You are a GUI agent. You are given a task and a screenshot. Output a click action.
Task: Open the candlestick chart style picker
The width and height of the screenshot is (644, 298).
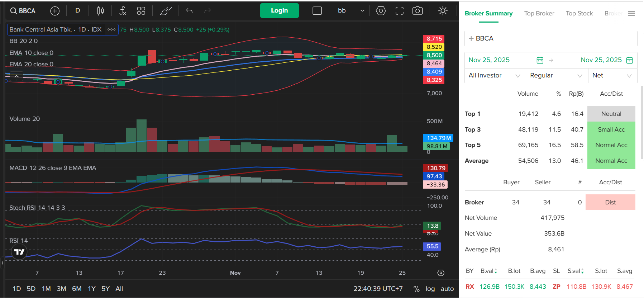coord(100,11)
